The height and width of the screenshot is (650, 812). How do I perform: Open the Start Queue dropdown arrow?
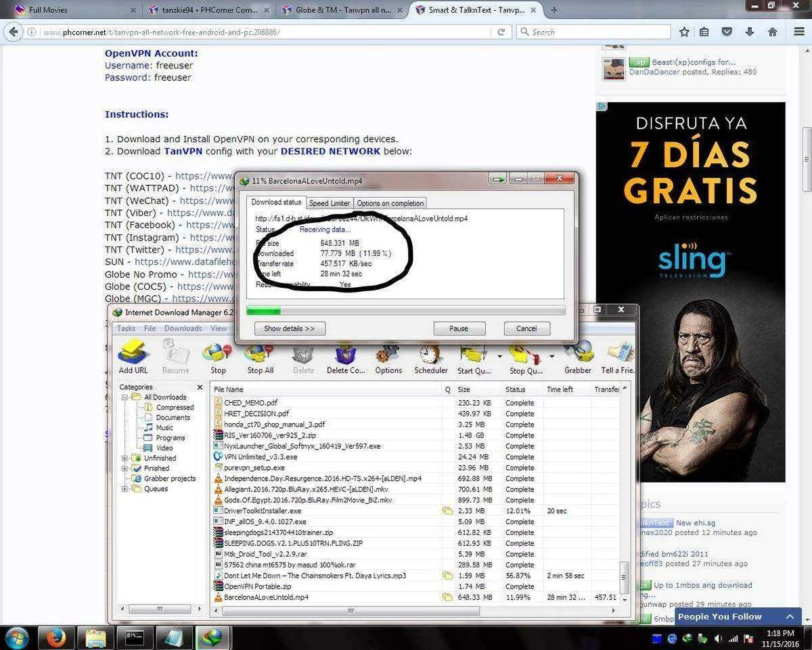pos(499,356)
